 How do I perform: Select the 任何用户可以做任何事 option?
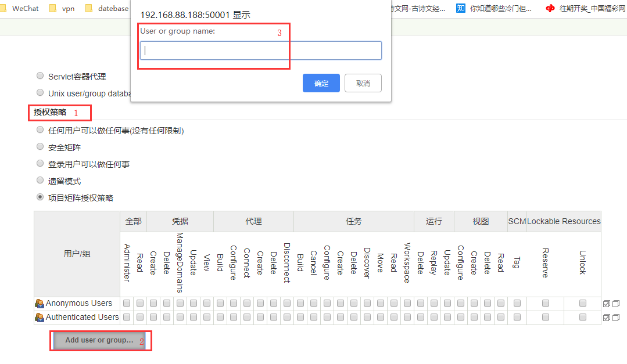[40, 129]
